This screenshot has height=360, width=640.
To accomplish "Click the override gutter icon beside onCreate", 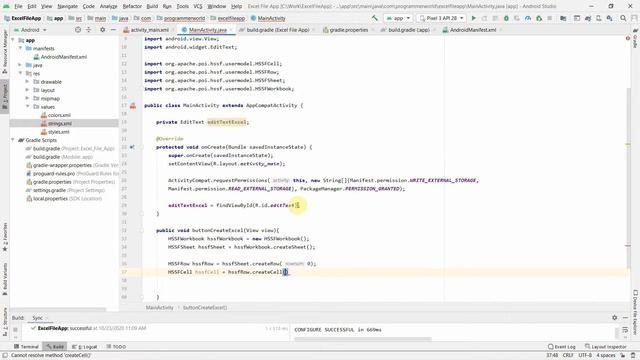I will [132, 147].
